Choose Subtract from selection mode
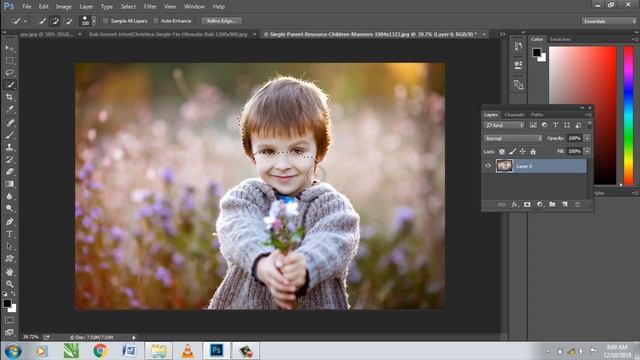 (69, 21)
